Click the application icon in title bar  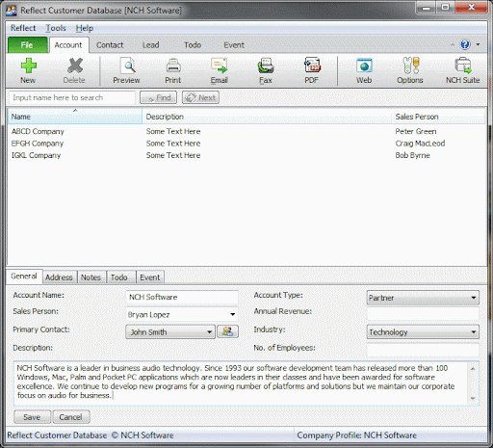tap(12, 11)
